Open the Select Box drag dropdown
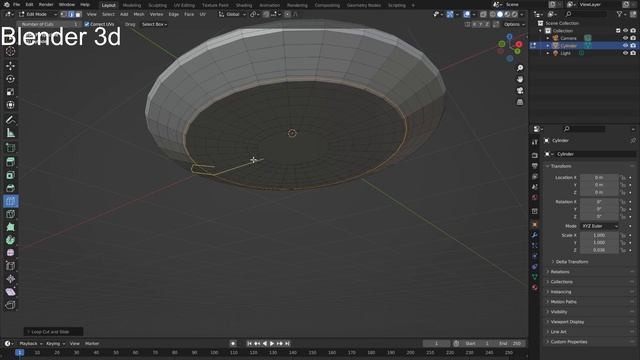Viewport: 640px width, 360px height. pyautogui.click(x=154, y=24)
